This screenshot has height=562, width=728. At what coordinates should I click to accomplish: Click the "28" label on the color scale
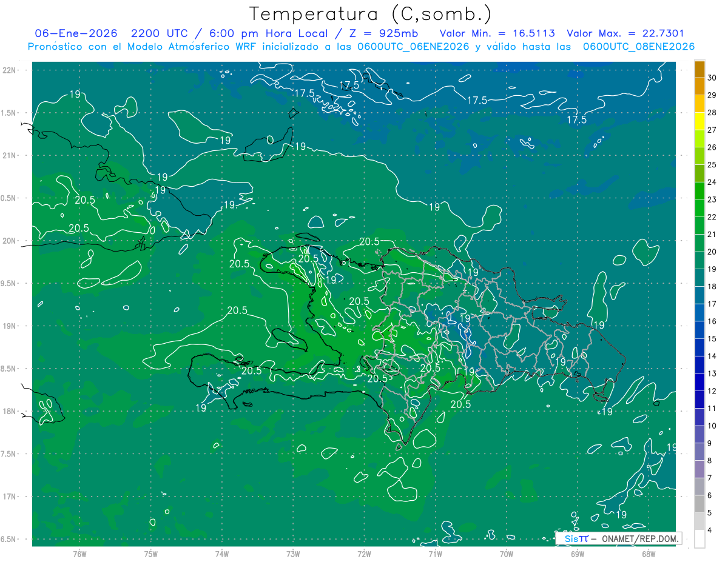[712, 113]
